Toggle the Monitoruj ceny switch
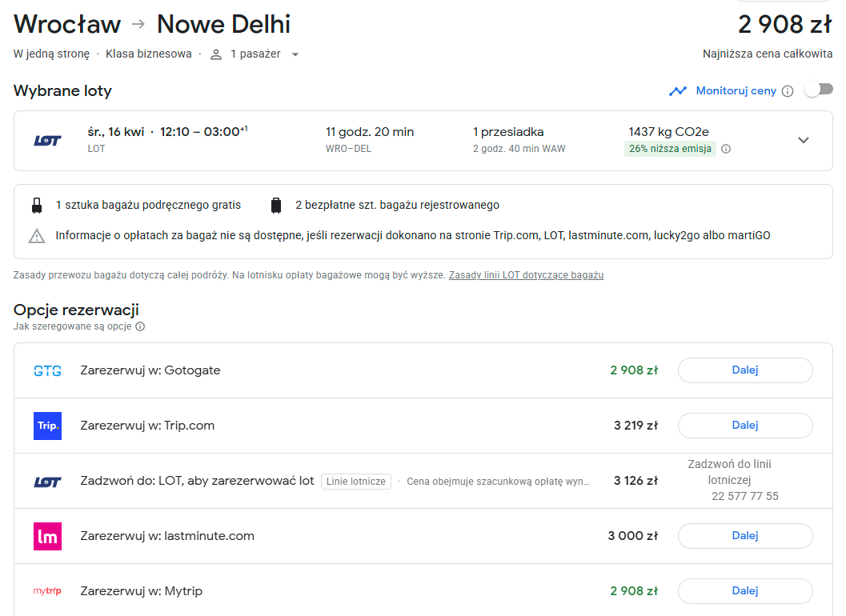Screen dimensions: 846x616 coord(819,90)
